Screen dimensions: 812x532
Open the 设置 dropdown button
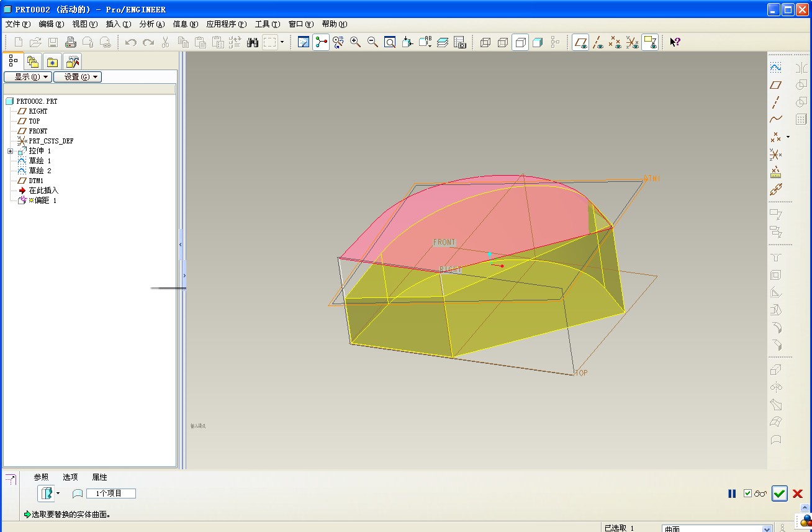click(78, 77)
